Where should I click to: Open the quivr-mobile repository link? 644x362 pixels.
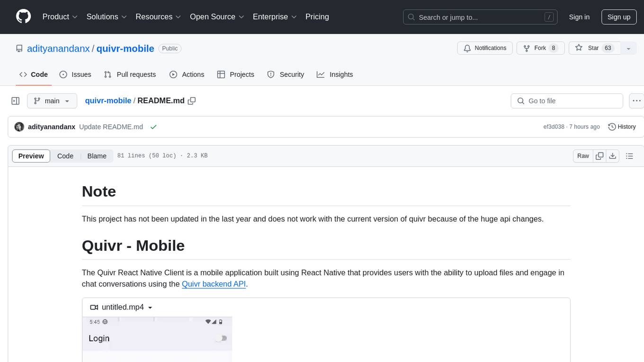click(x=125, y=48)
